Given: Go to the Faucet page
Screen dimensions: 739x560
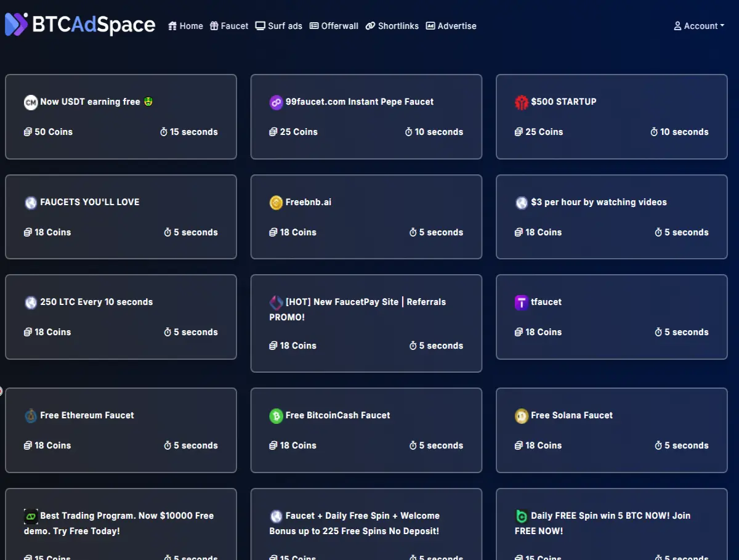Looking at the screenshot, I should click(x=229, y=26).
